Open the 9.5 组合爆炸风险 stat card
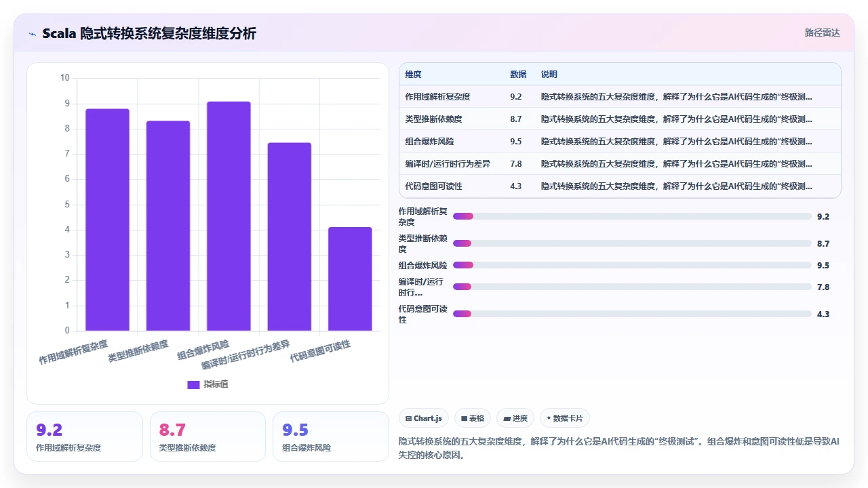Viewport: 868px width, 488px height. click(331, 436)
